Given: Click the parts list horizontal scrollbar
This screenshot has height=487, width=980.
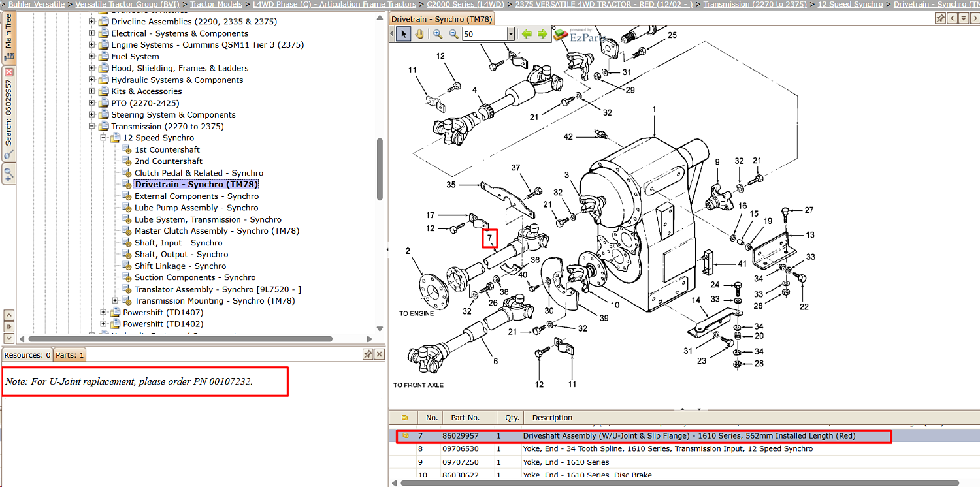Looking at the screenshot, I should [x=679, y=483].
